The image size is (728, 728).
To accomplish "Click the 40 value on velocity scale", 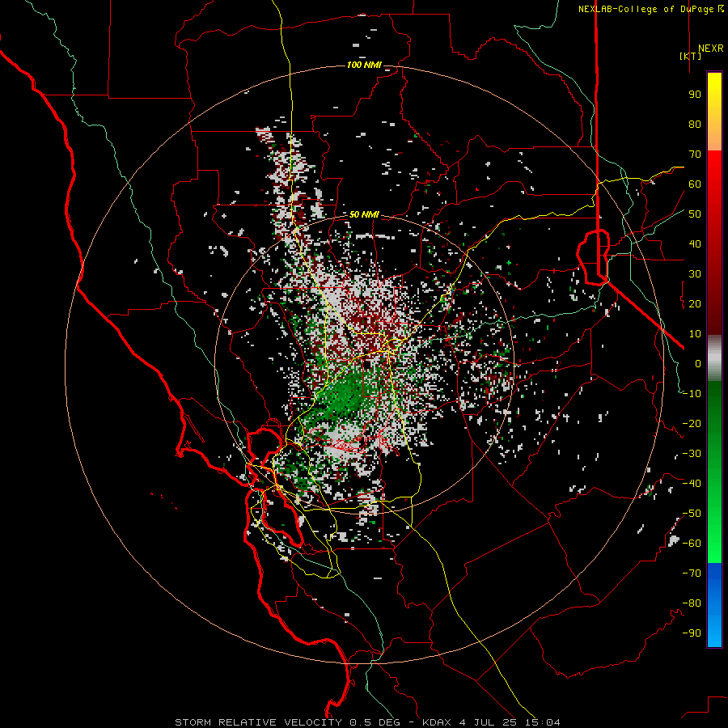I will pyautogui.click(x=695, y=243).
